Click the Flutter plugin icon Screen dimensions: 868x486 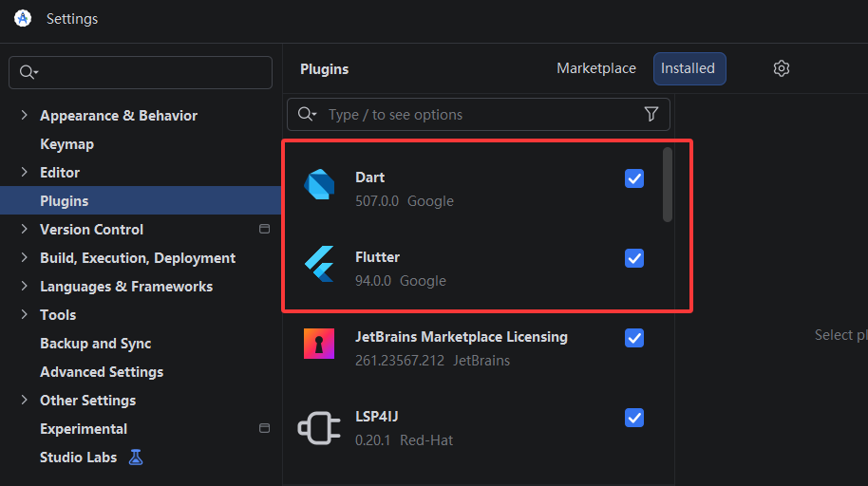(319, 264)
